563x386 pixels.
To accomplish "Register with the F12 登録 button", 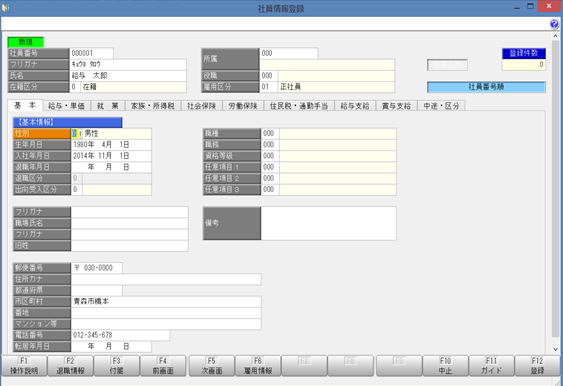I will pos(538,366).
